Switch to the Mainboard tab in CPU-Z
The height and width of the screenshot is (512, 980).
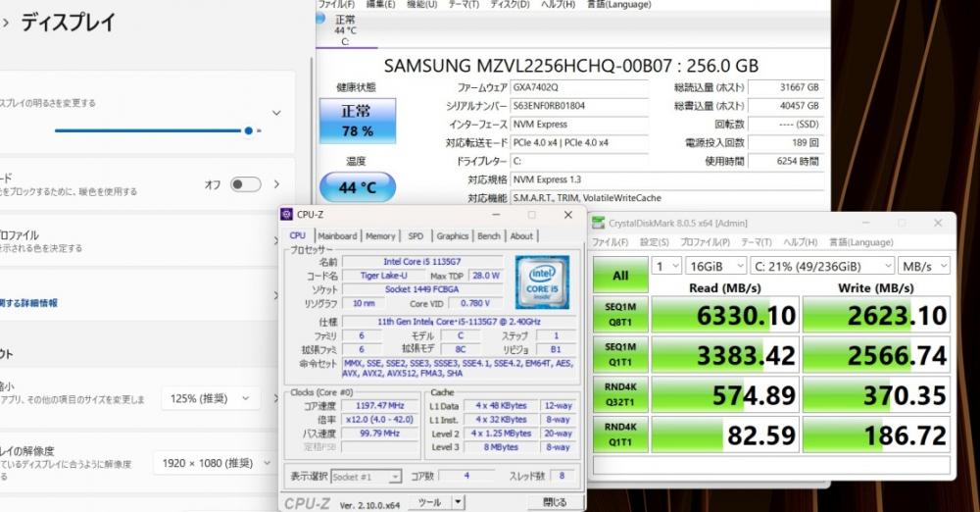pos(337,235)
